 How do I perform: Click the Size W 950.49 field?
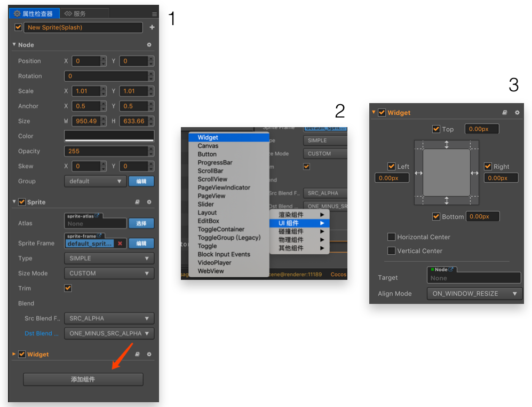[89, 121]
